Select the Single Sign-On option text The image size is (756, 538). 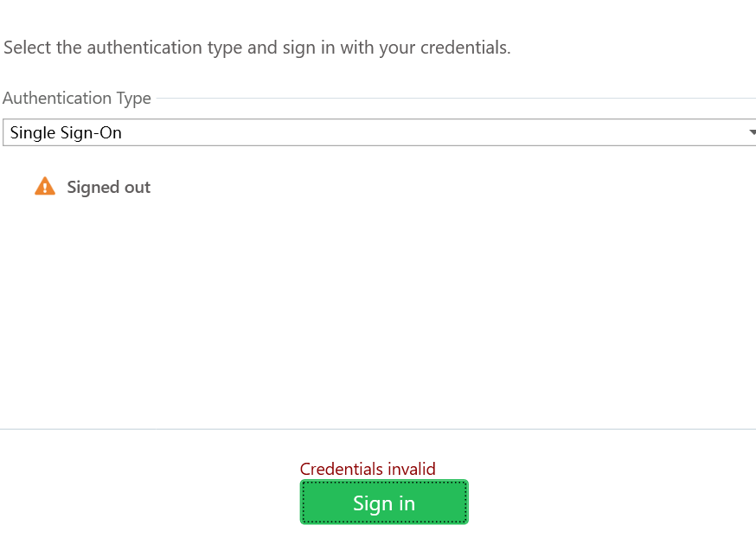[x=65, y=131]
